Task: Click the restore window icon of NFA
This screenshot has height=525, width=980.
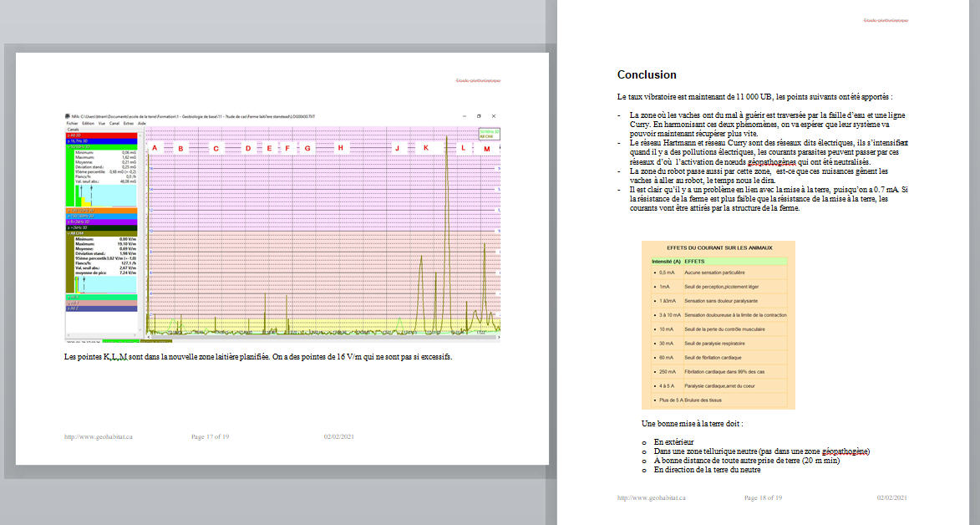Action: click(x=479, y=115)
